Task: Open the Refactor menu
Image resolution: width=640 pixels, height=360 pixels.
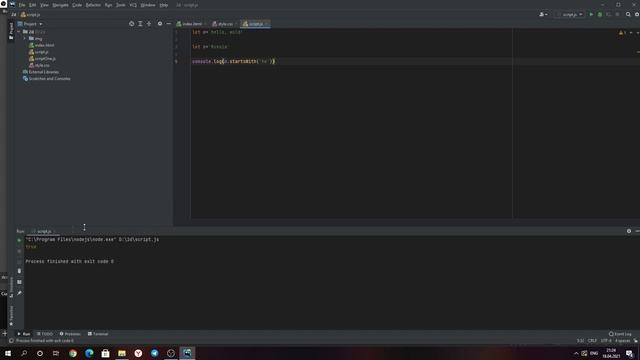Action: [x=93, y=5]
